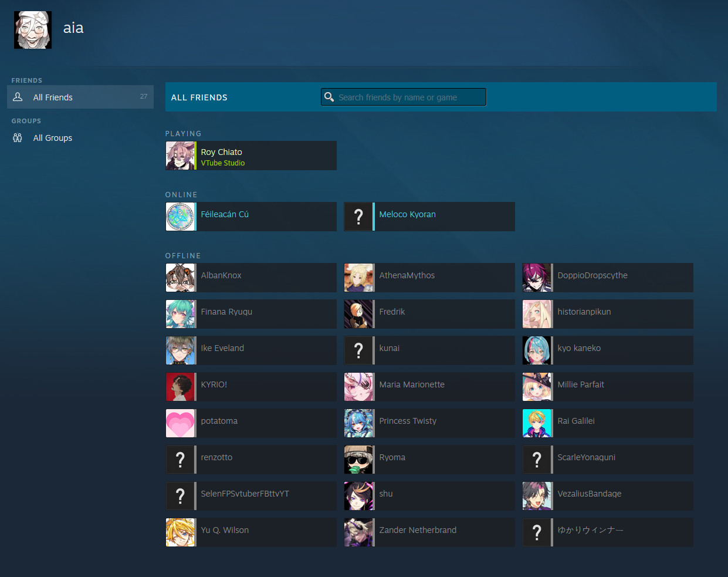Open Rai Galilei's avatar
This screenshot has height=577, width=728.
(x=537, y=423)
